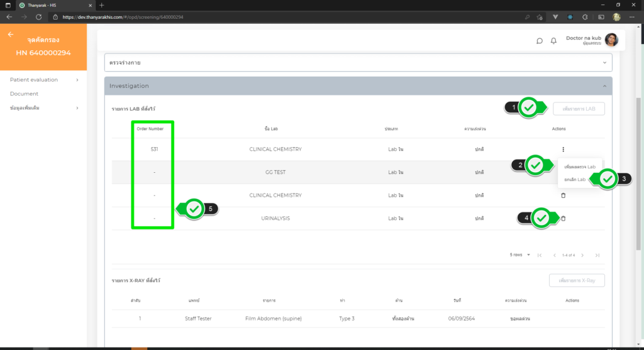The height and width of the screenshot is (350, 644).
Task: Open the notifications bell
Action: (x=553, y=41)
